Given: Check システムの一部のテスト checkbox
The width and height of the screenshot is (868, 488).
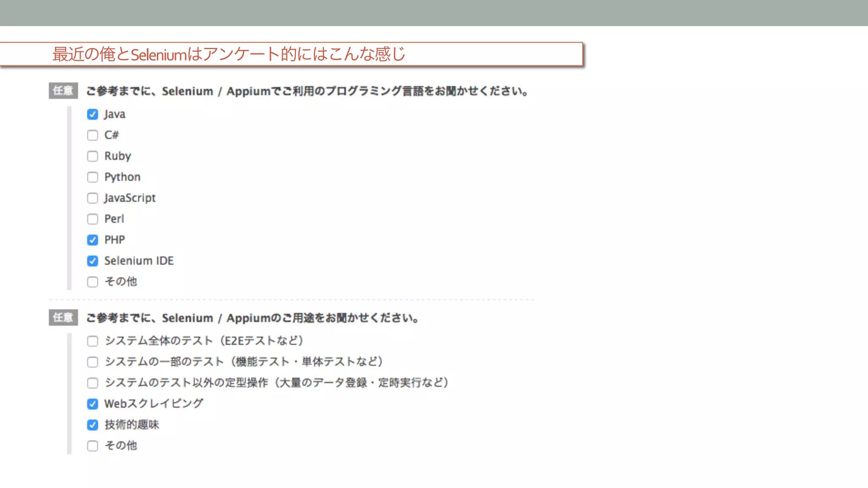Looking at the screenshot, I should tap(92, 362).
